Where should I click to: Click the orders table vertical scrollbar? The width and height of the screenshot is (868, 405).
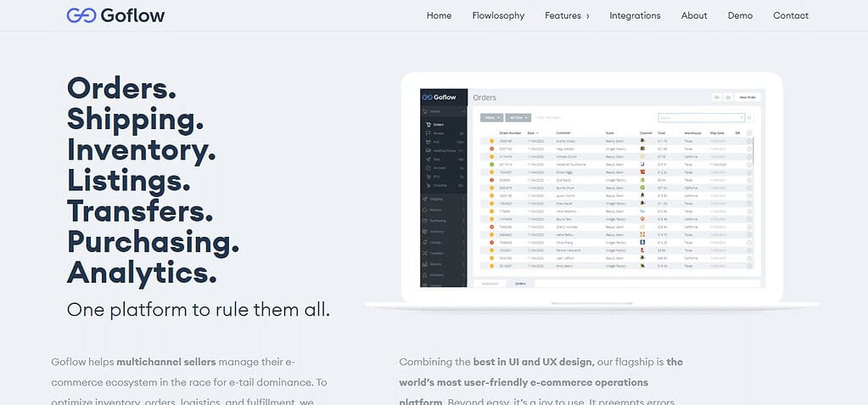click(753, 150)
